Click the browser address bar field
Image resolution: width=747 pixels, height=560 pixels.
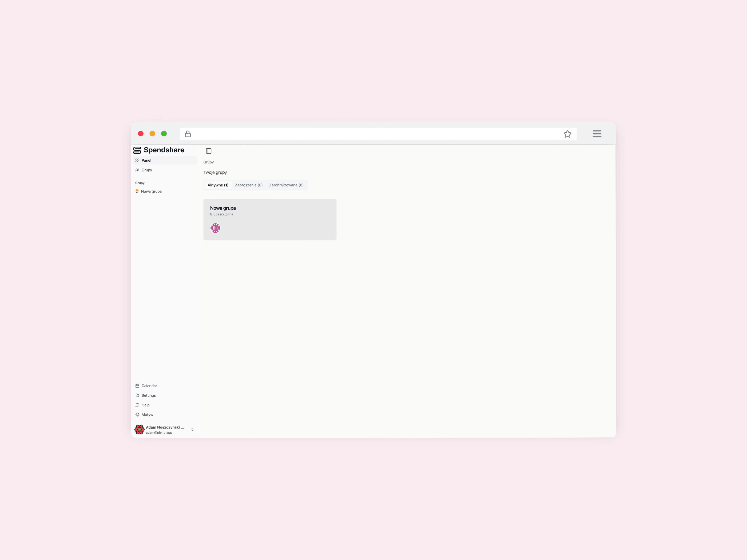point(378,134)
